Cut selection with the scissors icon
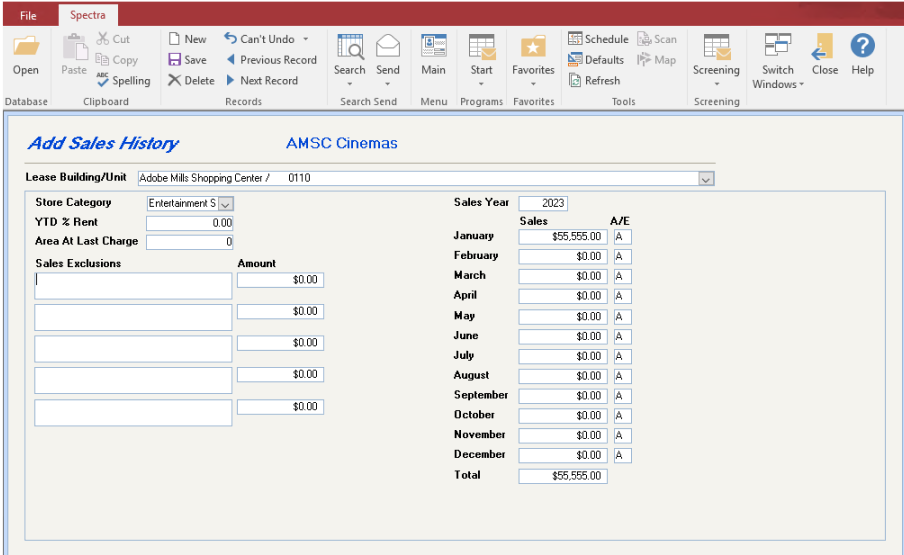 coord(103,39)
